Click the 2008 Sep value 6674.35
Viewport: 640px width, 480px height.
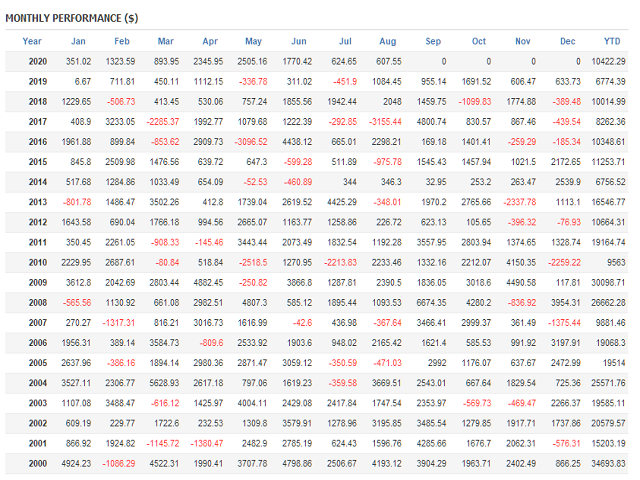[x=431, y=303]
